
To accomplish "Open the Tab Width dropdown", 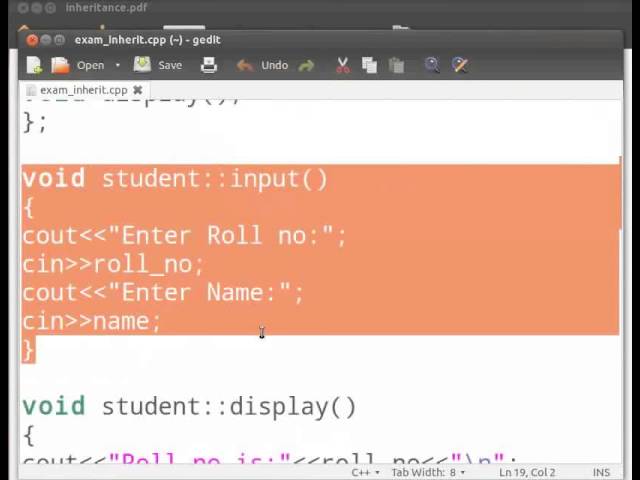I will [428, 472].
